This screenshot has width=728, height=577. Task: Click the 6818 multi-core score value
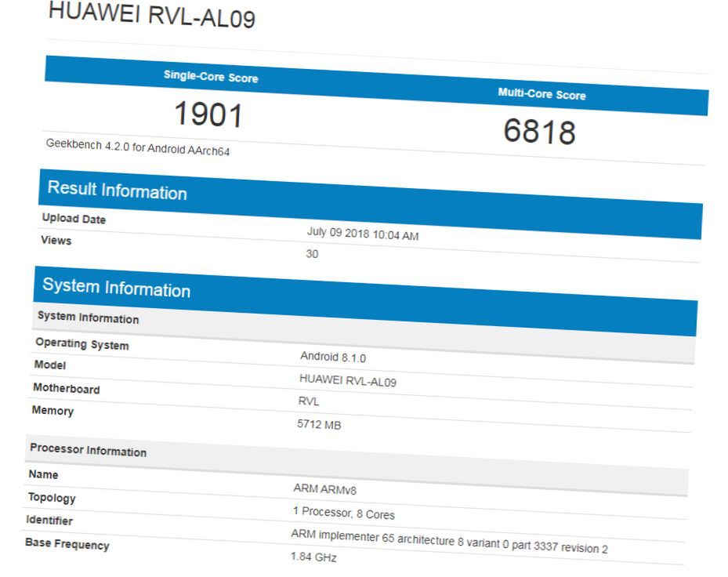click(539, 132)
